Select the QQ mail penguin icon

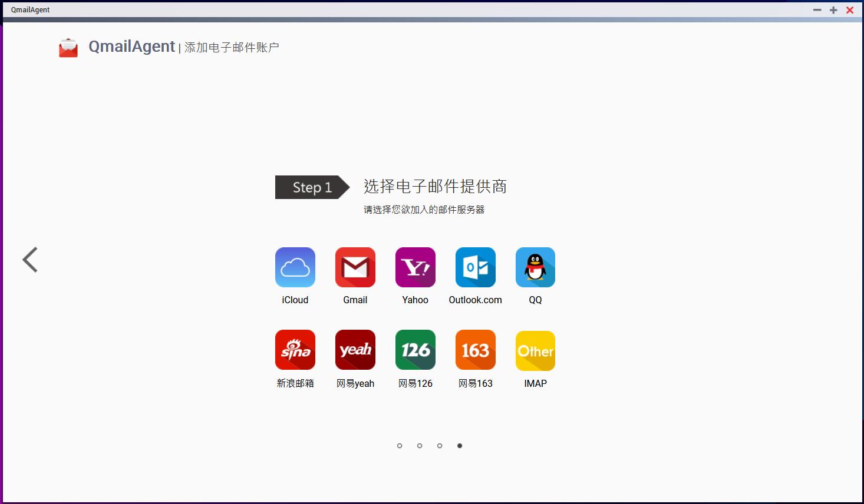pos(535,267)
